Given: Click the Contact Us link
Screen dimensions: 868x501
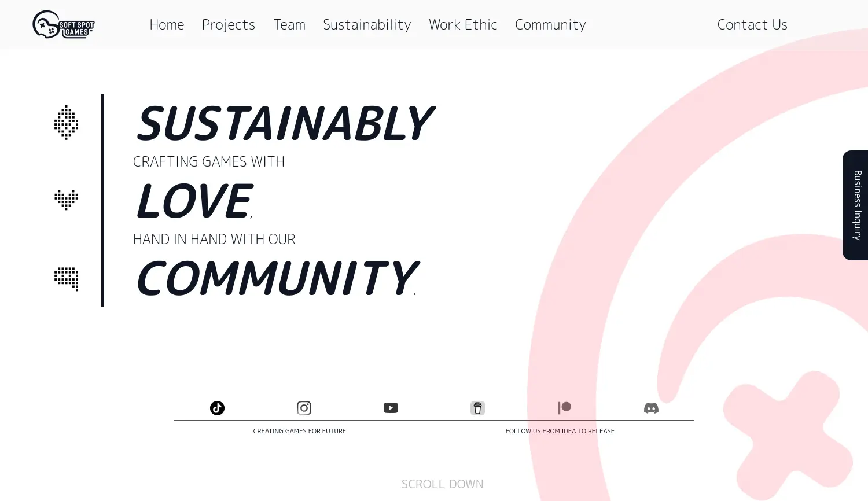Looking at the screenshot, I should point(752,24).
